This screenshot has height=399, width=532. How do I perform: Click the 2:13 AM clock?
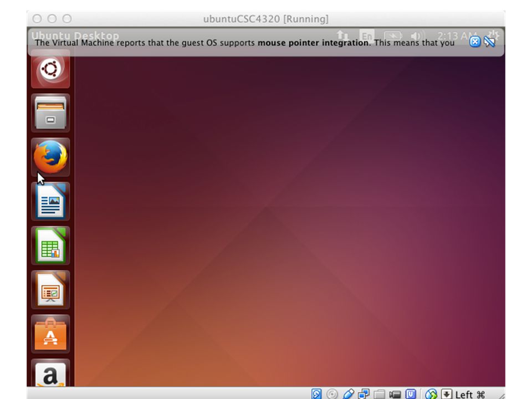click(456, 35)
